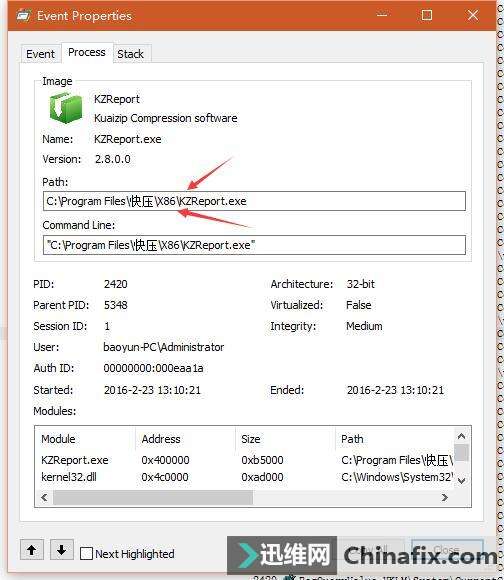Maximize the Event Properties window
The height and width of the screenshot is (580, 504).
(x=427, y=15)
